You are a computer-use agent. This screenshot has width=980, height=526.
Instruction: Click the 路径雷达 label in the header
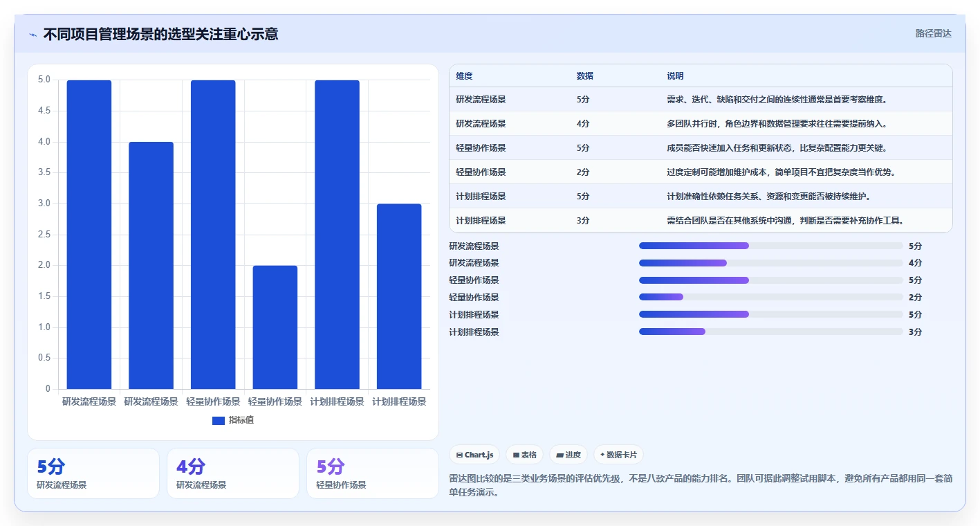933,33
